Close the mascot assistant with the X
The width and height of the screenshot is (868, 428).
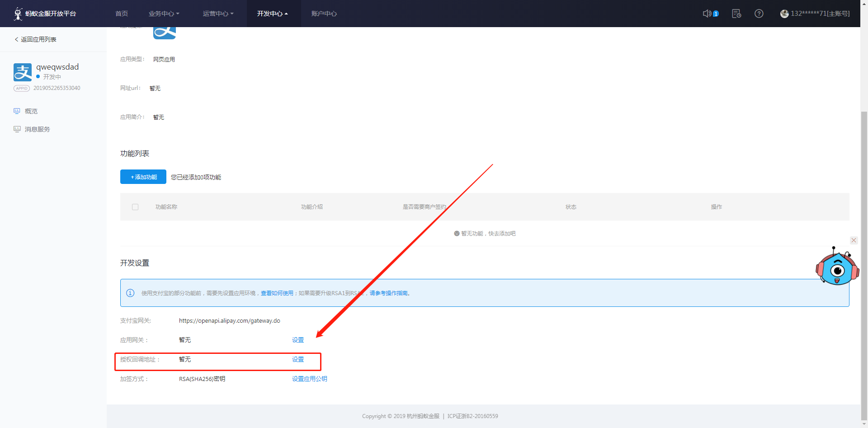point(854,240)
